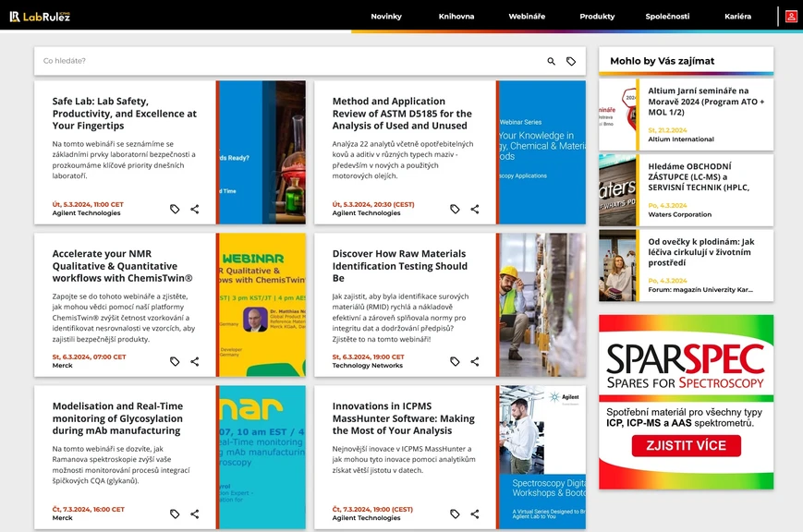Click the ICPMS MassHunter Agilent banner image

(x=542, y=457)
